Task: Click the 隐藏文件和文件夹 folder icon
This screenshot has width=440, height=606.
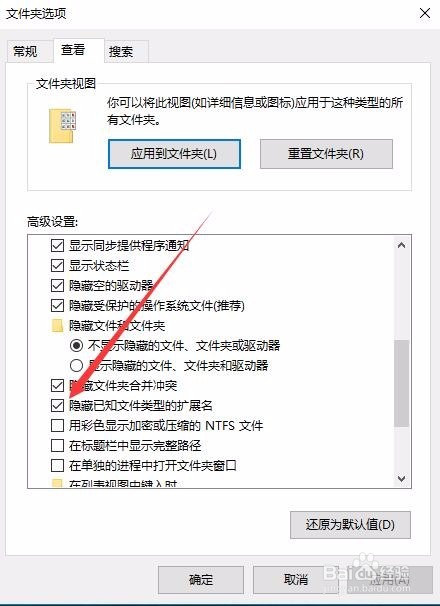Action: click(57, 326)
